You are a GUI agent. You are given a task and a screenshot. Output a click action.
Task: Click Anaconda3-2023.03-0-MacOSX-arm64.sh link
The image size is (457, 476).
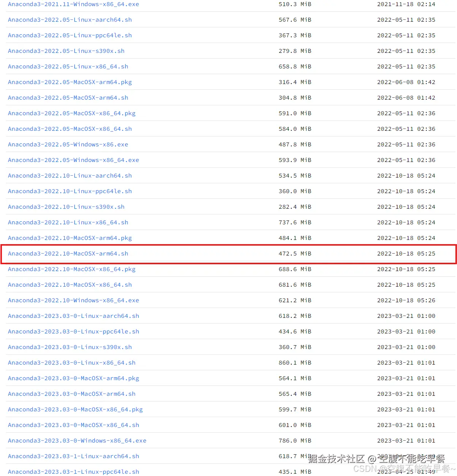click(72, 394)
